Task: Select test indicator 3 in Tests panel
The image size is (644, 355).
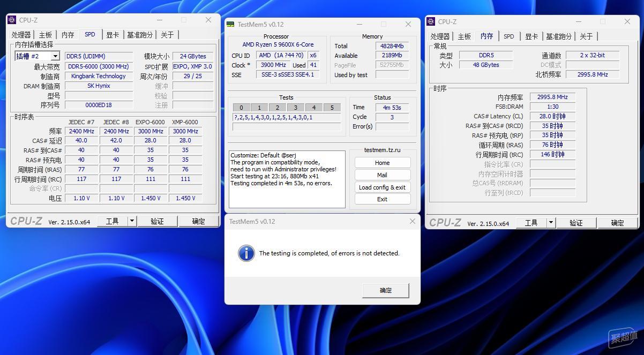Action: pyautogui.click(x=296, y=108)
